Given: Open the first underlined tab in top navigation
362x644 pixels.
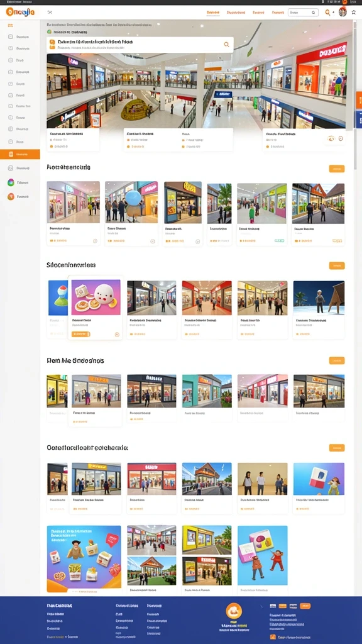Looking at the screenshot, I should pos(213,13).
